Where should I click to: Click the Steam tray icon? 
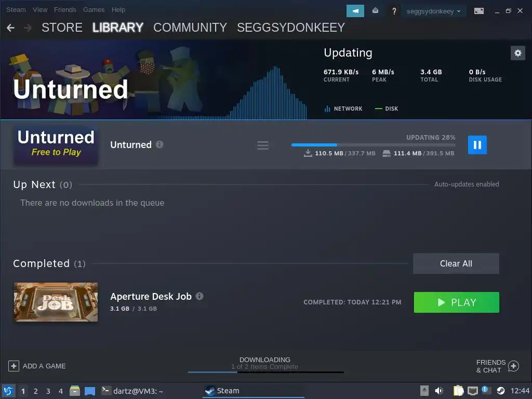click(500, 391)
